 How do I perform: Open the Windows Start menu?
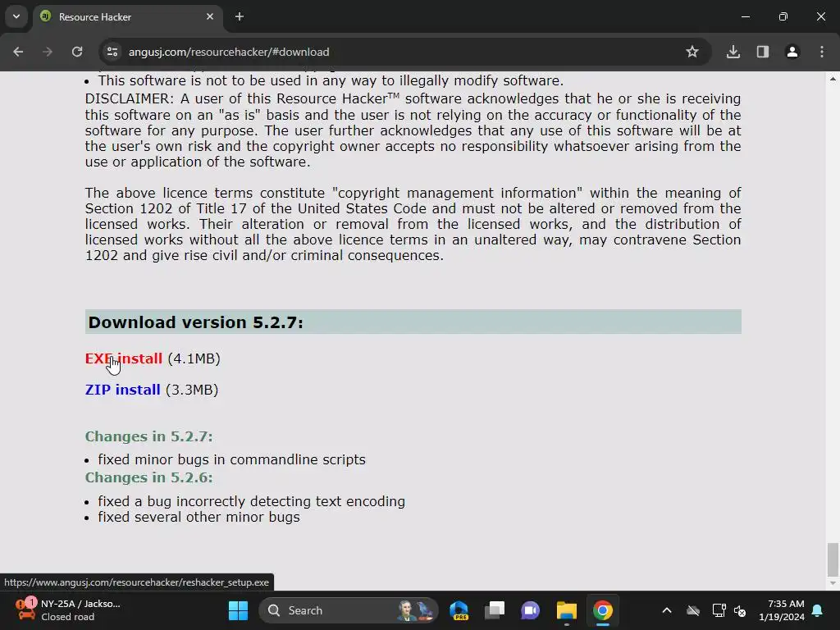tap(239, 610)
